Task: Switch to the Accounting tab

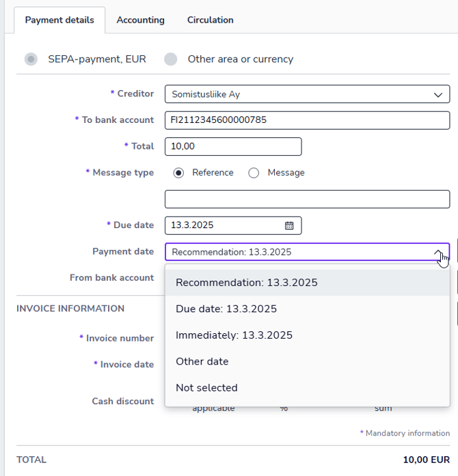Action: 140,20
